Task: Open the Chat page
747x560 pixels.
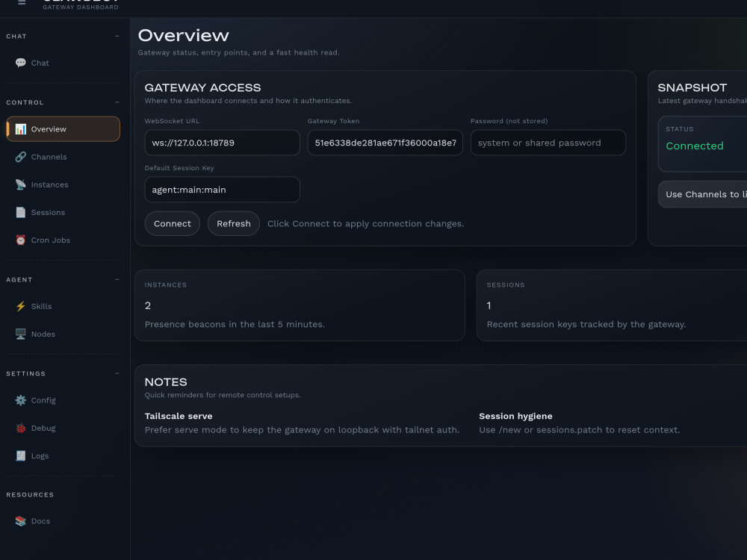Action: (63, 63)
